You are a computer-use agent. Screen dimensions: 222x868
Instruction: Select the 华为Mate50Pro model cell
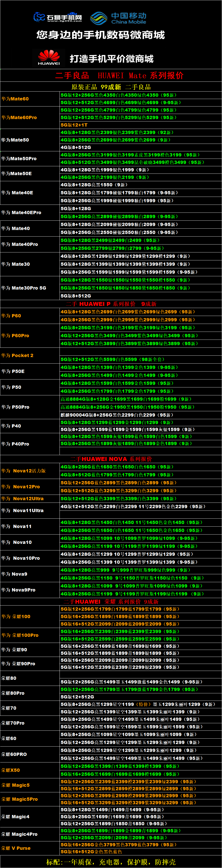[x=30, y=159]
